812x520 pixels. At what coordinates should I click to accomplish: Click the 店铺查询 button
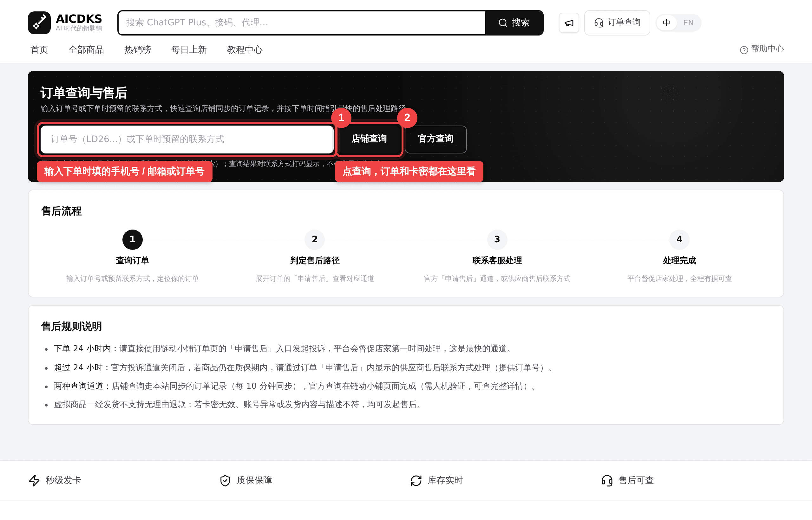pos(369,139)
